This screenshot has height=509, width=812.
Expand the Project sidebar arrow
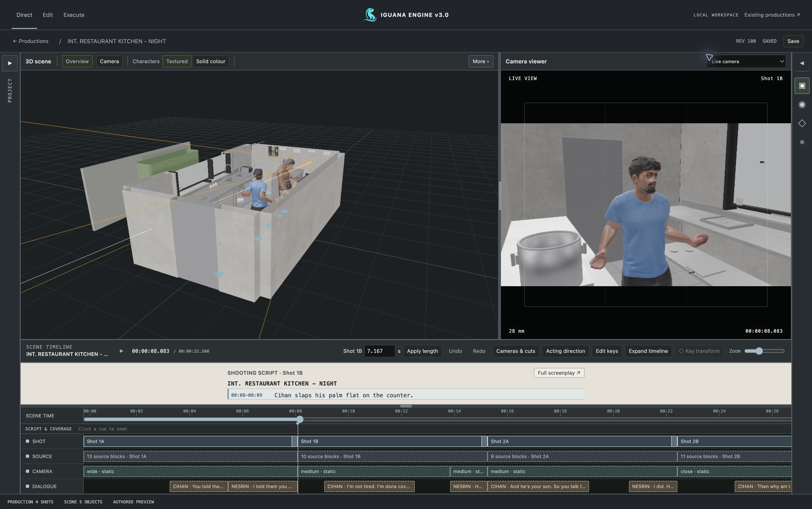10,63
